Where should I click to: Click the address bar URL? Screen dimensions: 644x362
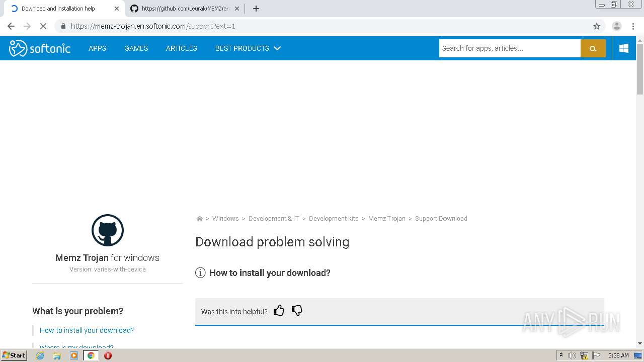tap(153, 26)
